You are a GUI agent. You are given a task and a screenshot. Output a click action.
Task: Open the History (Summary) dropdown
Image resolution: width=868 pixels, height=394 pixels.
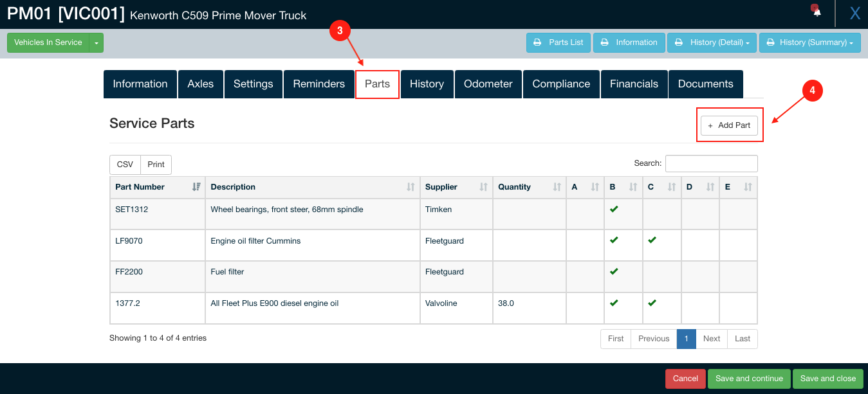coord(810,42)
